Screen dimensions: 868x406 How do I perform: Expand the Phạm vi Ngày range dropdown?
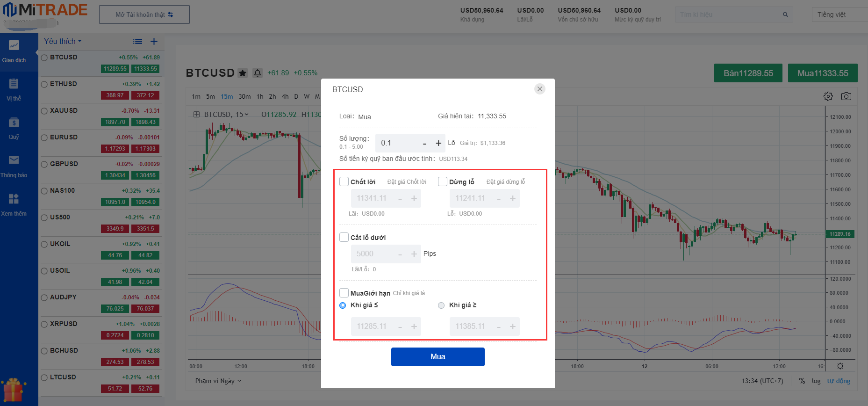point(218,381)
